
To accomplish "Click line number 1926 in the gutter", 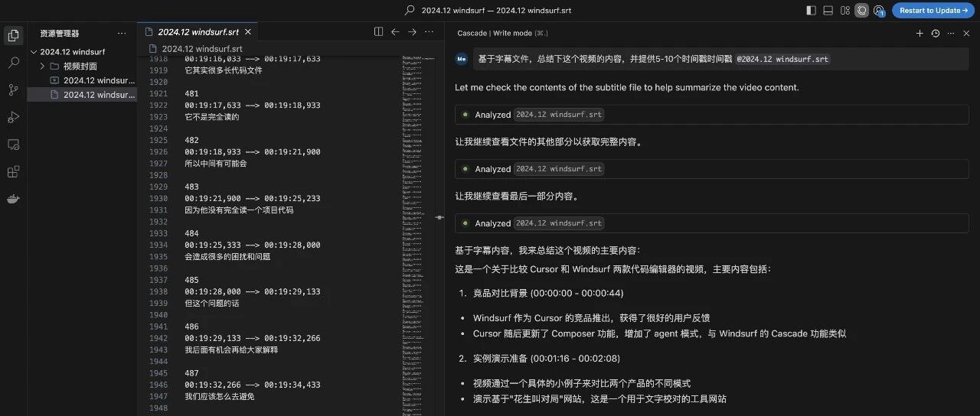I will tap(158, 152).
